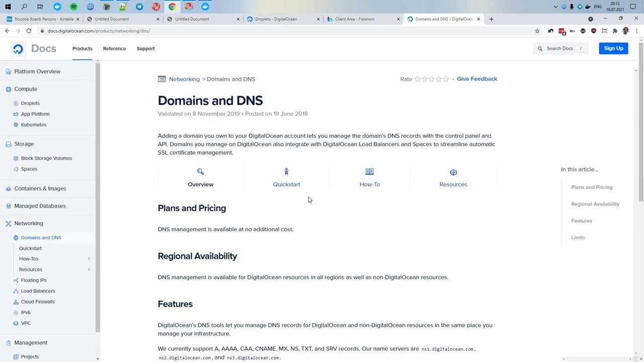Click the Storage section icon

point(9,144)
